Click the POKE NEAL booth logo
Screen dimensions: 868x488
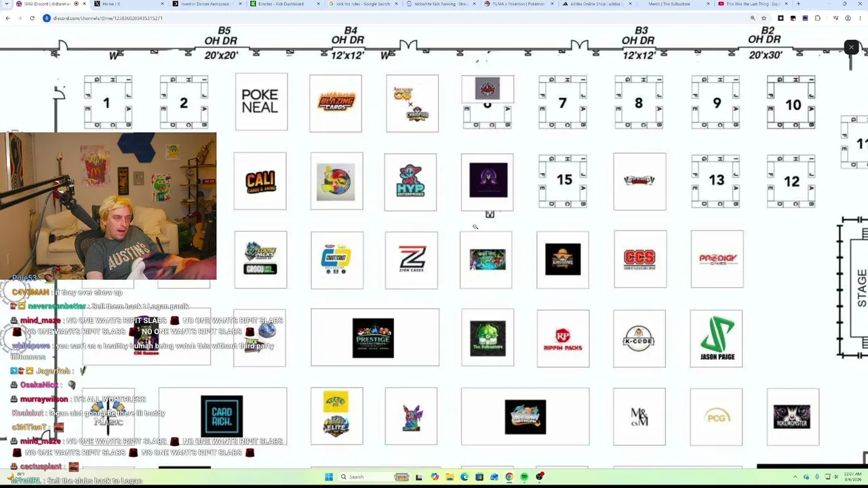(x=261, y=102)
